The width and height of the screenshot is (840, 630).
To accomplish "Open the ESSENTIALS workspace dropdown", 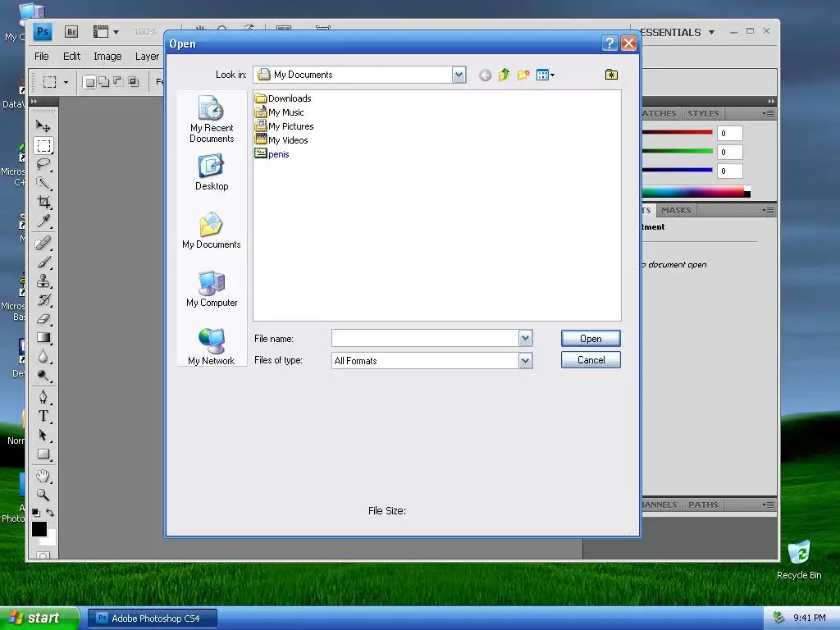I will 678,32.
